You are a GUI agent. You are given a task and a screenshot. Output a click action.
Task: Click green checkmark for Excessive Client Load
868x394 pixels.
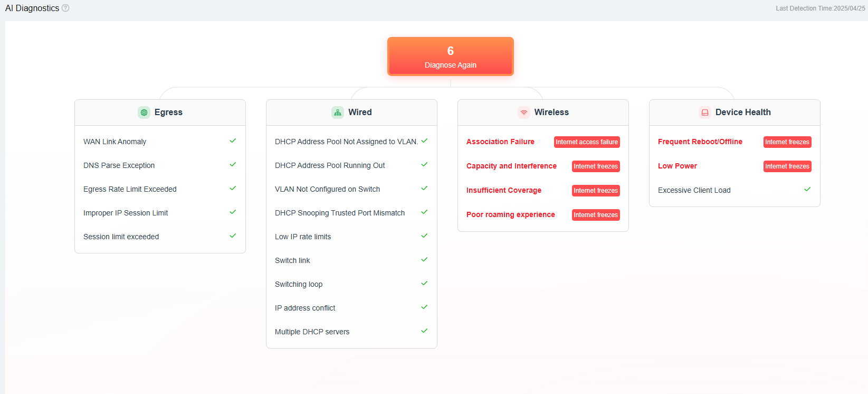pyautogui.click(x=807, y=190)
